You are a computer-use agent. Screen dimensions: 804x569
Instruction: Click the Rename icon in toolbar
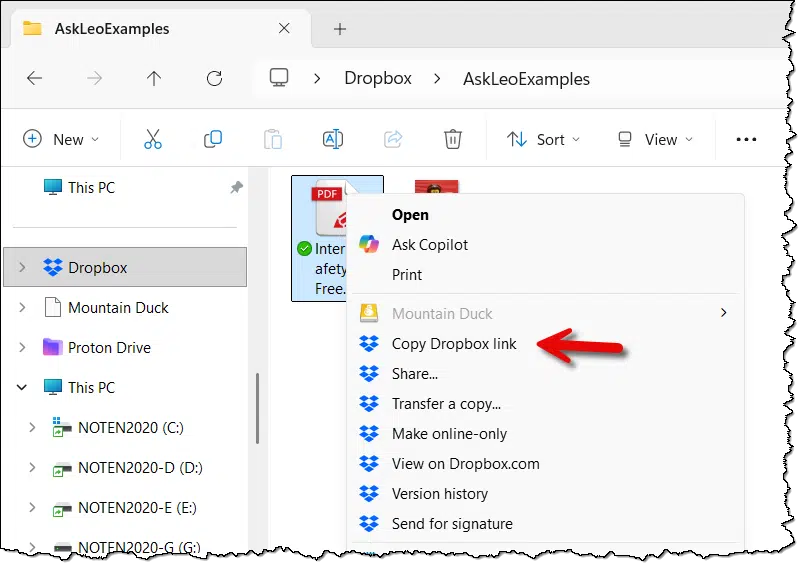point(333,140)
